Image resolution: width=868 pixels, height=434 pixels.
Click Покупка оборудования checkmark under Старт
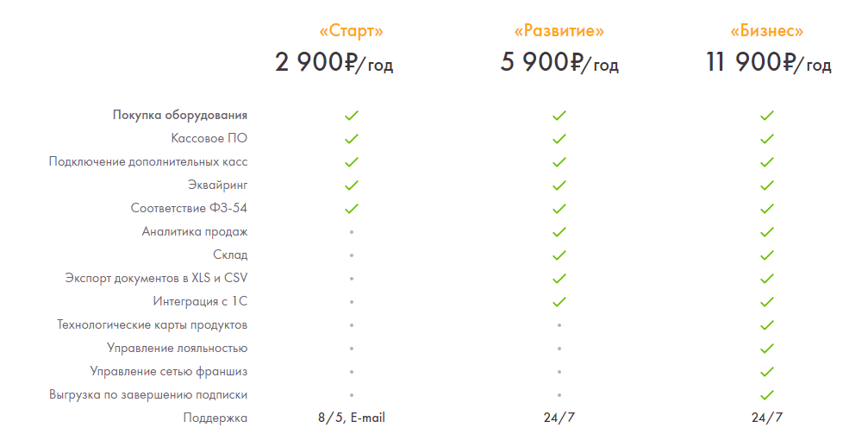(x=352, y=116)
